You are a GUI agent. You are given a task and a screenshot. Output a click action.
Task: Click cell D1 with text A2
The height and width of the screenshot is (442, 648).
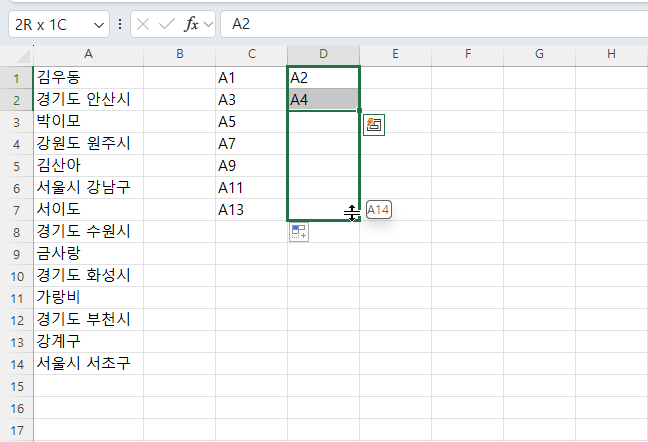pos(324,78)
